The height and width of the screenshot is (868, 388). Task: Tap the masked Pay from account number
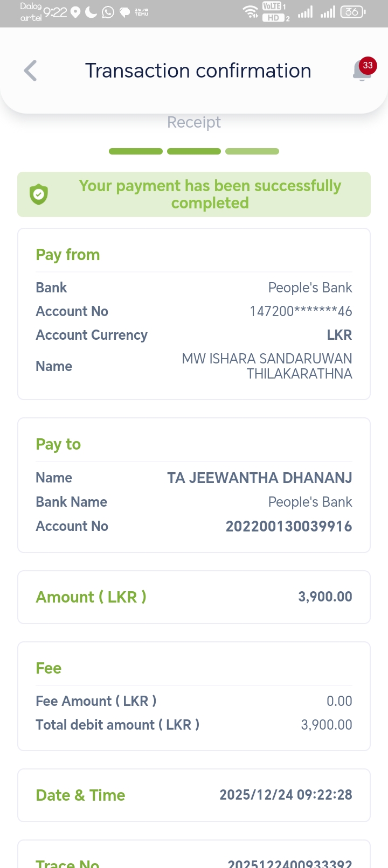pyautogui.click(x=301, y=311)
